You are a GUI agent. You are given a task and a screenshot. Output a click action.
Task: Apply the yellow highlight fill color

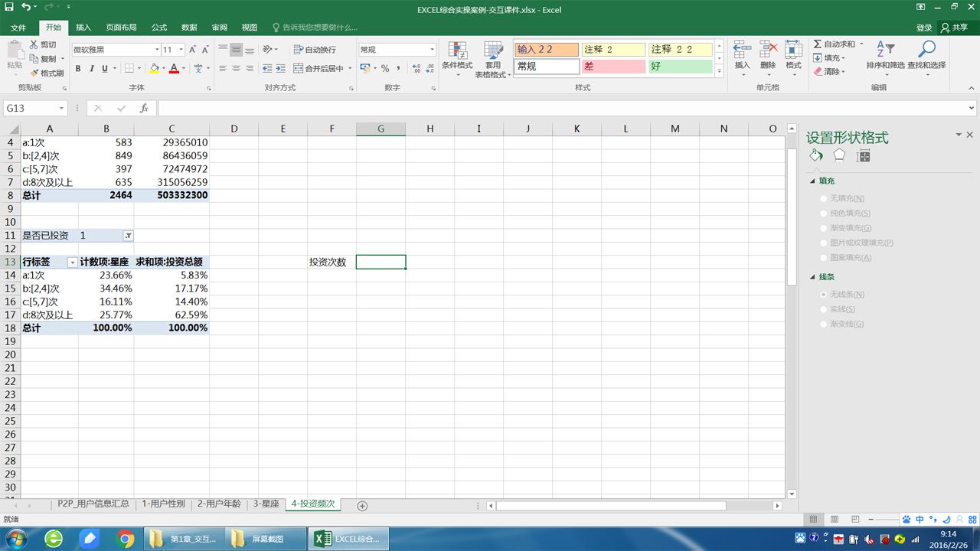pos(154,68)
